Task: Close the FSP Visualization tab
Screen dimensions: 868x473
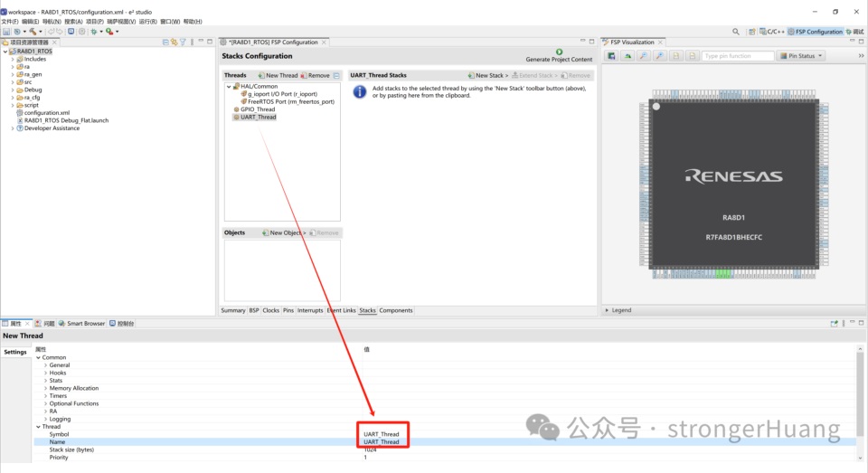Action: [x=660, y=43]
